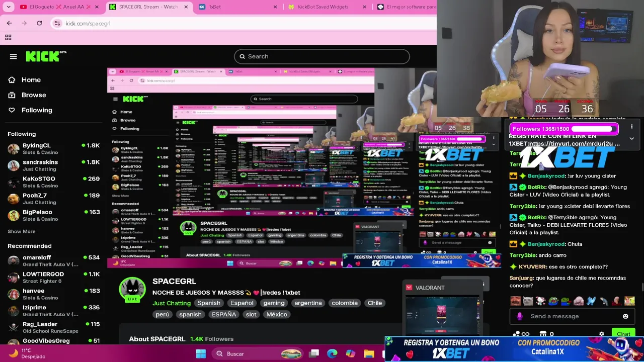Click the colombia tag

tap(345, 303)
